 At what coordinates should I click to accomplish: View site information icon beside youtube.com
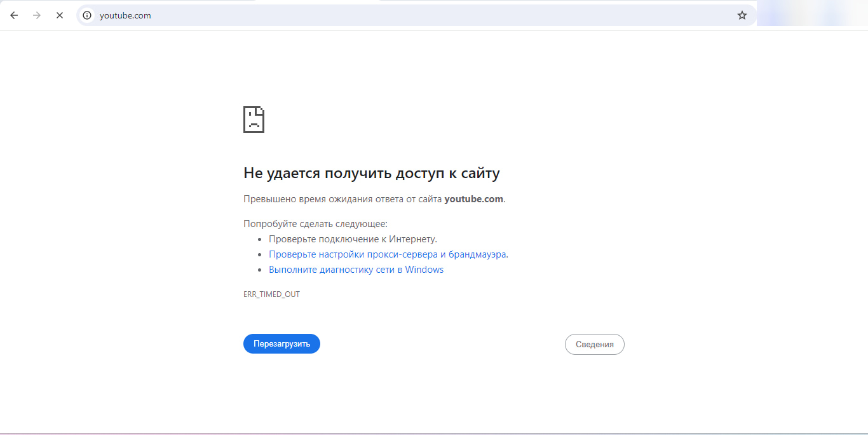(88, 15)
